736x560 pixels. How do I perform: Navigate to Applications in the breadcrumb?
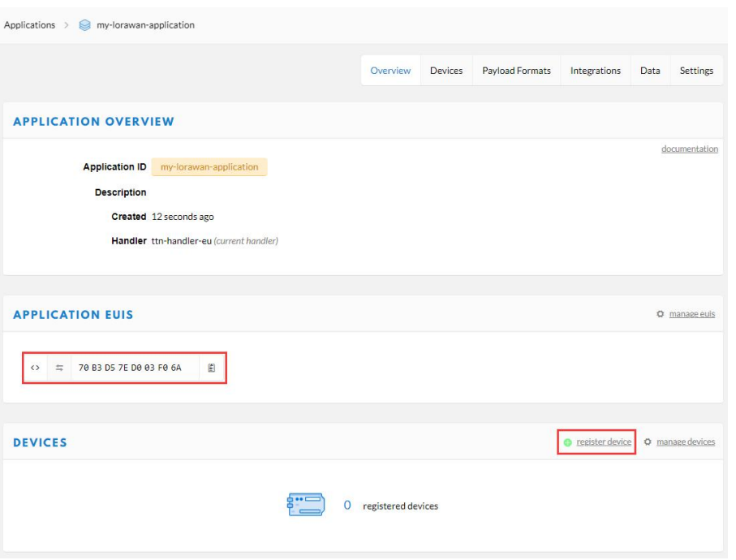29,25
